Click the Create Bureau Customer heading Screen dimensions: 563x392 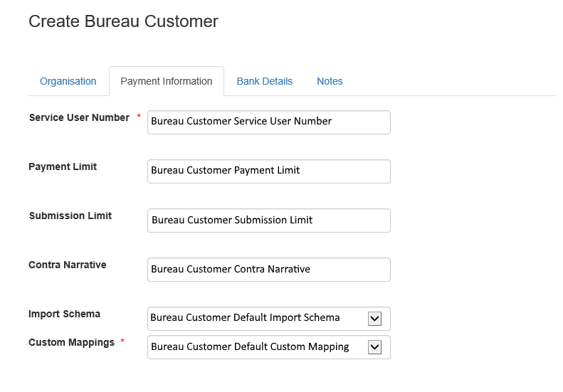click(123, 21)
